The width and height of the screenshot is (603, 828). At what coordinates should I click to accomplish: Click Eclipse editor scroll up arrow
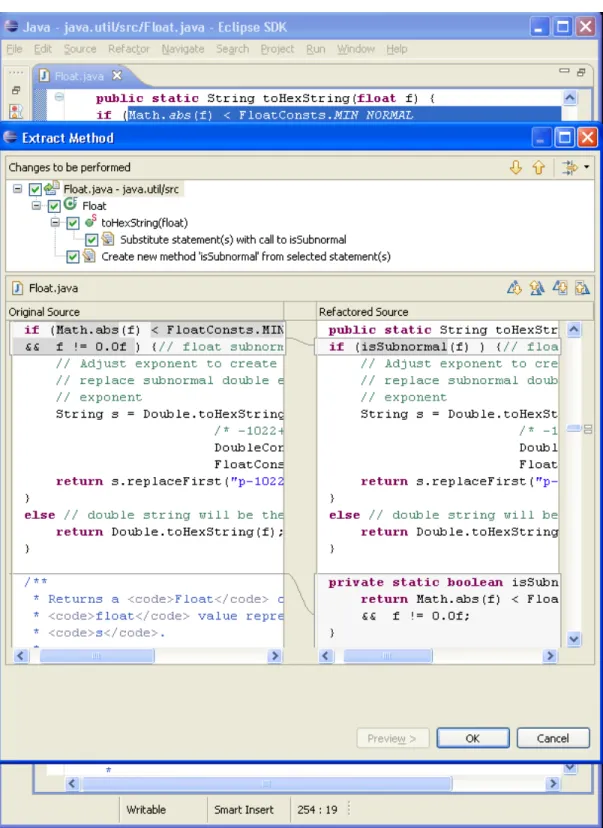[x=570, y=98]
